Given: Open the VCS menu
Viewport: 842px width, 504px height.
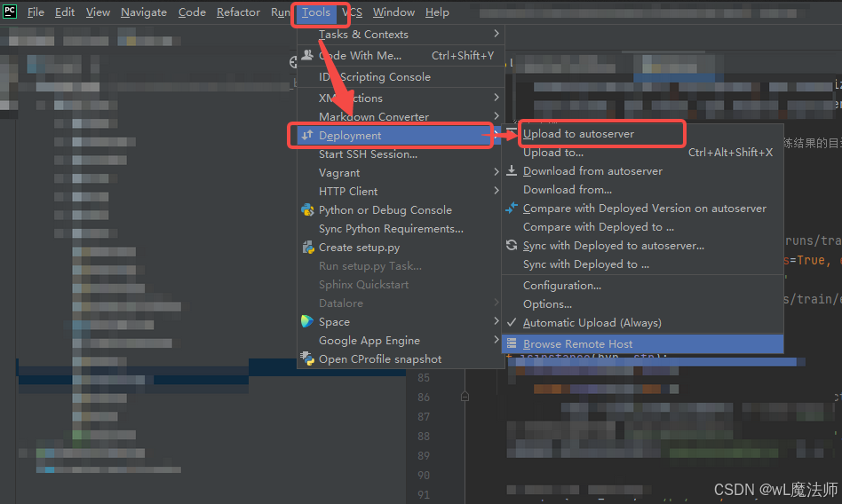Looking at the screenshot, I should click(x=353, y=12).
